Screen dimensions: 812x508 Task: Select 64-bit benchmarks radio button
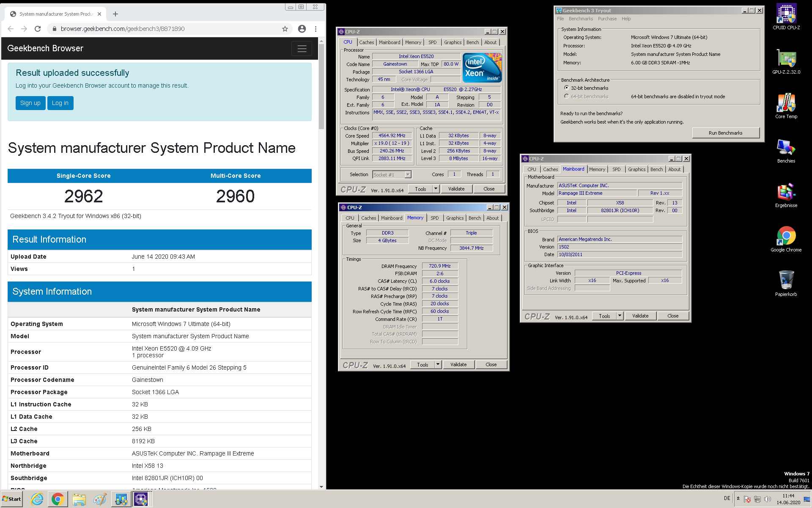[x=567, y=96]
